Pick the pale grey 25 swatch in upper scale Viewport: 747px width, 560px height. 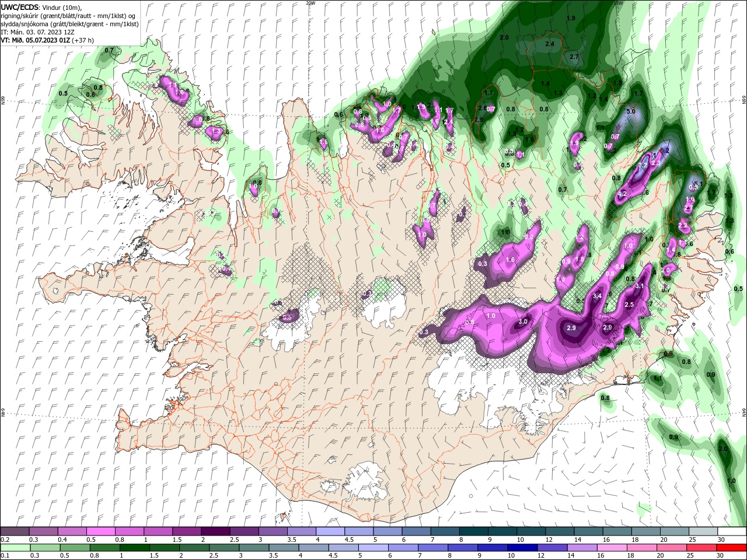[703, 531]
